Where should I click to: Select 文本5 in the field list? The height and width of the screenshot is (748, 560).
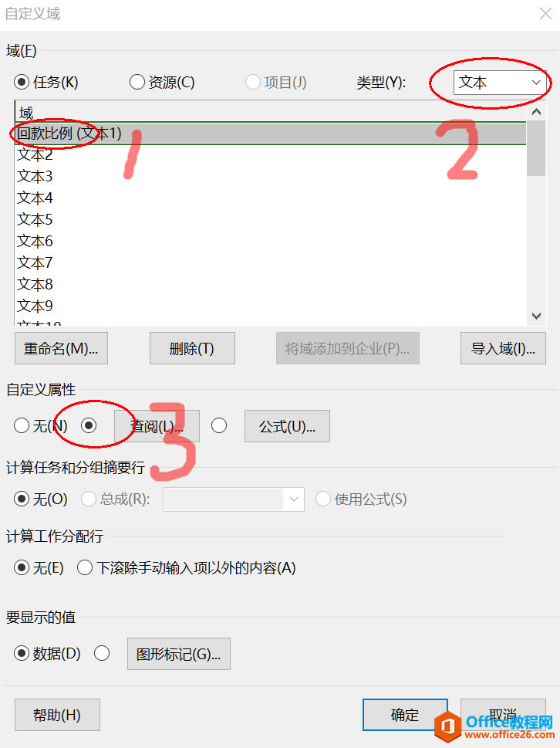(271, 219)
